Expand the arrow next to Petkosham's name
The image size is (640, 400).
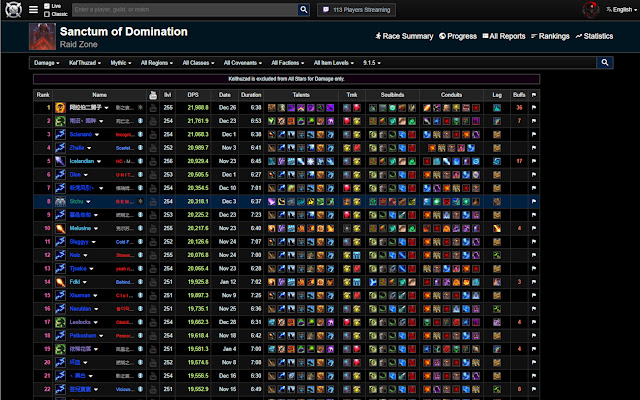pos(101,336)
